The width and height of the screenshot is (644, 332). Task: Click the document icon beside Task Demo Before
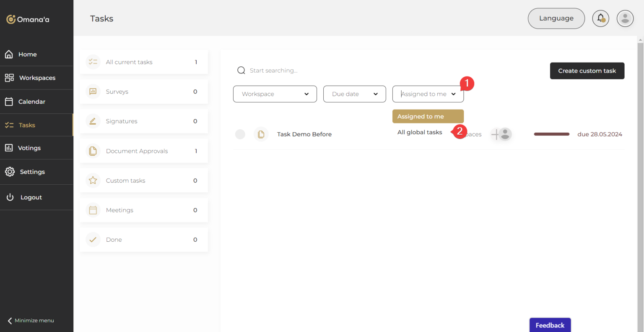click(x=261, y=134)
